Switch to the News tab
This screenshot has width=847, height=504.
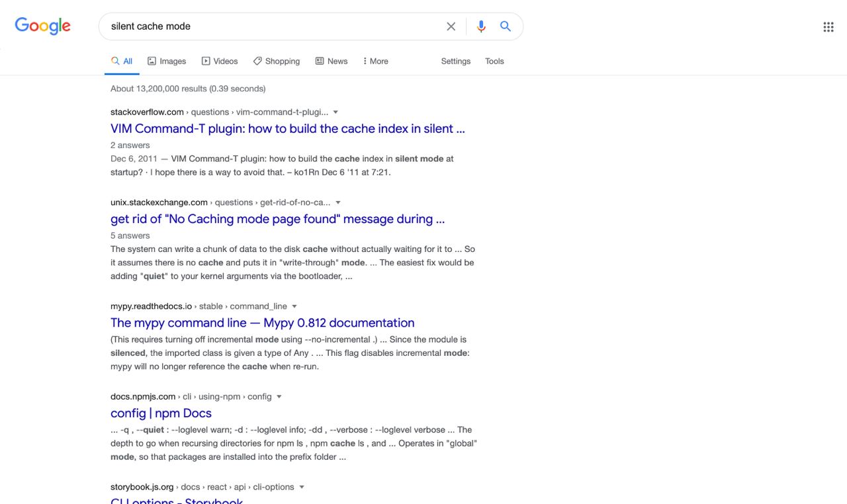(x=332, y=61)
